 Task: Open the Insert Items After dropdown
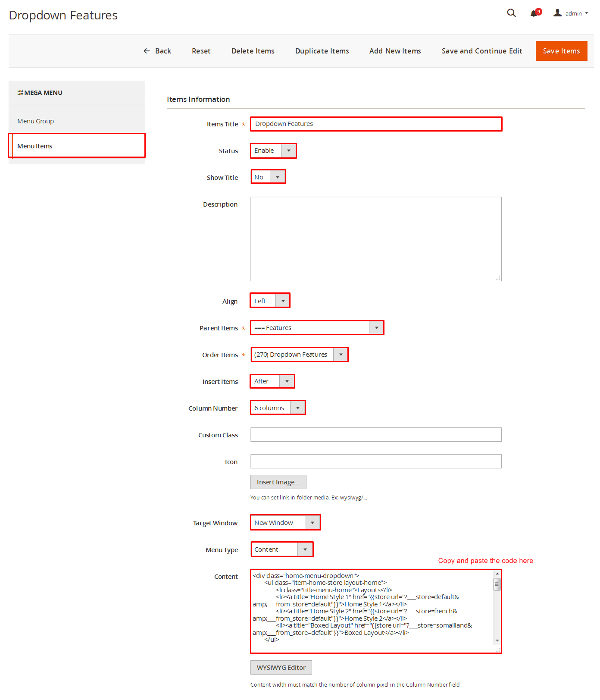point(272,381)
